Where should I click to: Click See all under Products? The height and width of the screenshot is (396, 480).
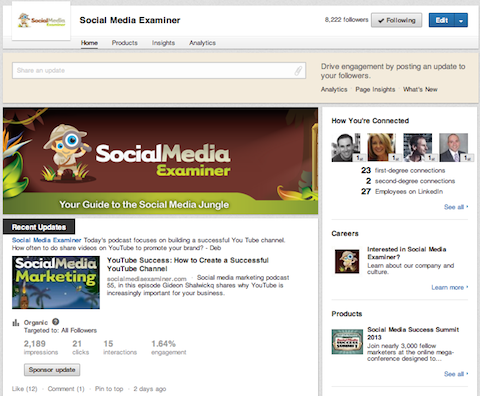tap(456, 374)
